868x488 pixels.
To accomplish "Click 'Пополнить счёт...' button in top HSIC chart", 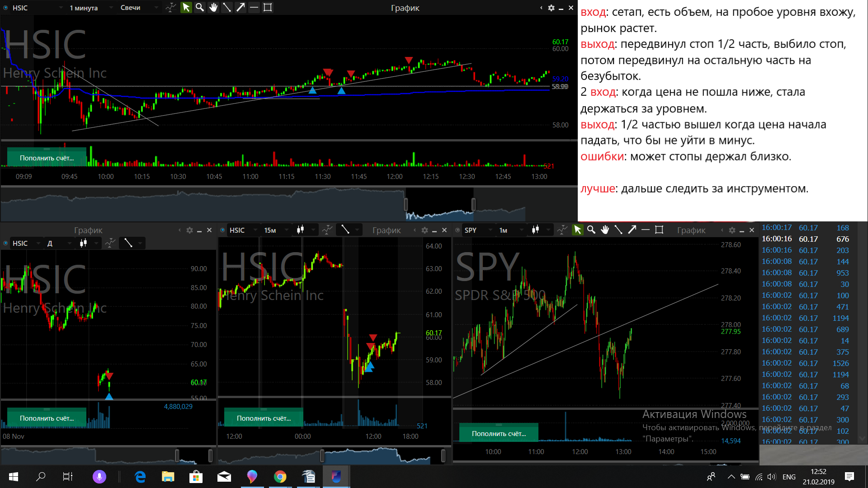I will pos(47,158).
